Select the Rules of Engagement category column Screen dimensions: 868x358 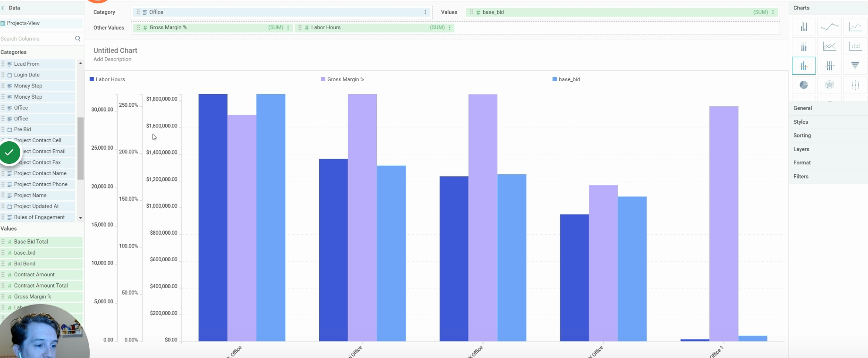(38, 217)
